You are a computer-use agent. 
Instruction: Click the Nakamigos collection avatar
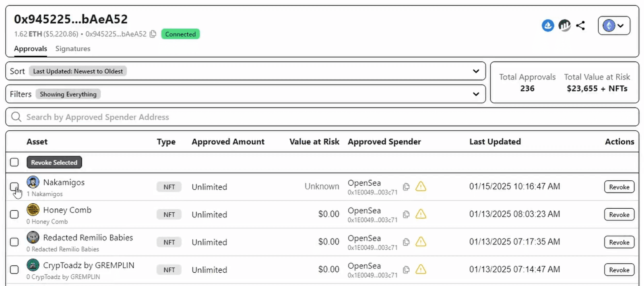33,182
